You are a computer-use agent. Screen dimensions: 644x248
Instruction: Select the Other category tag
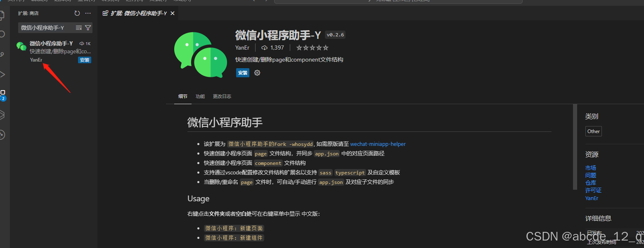pos(594,131)
